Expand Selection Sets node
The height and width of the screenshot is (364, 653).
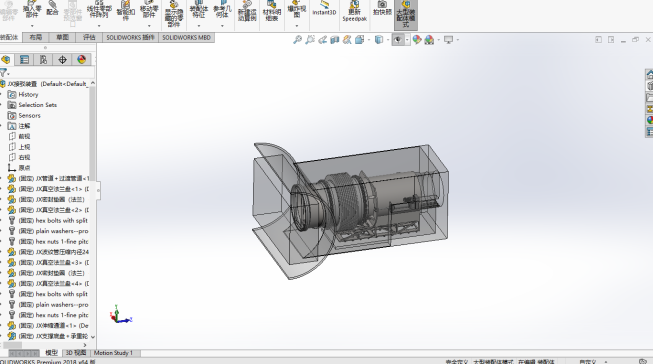1,105
